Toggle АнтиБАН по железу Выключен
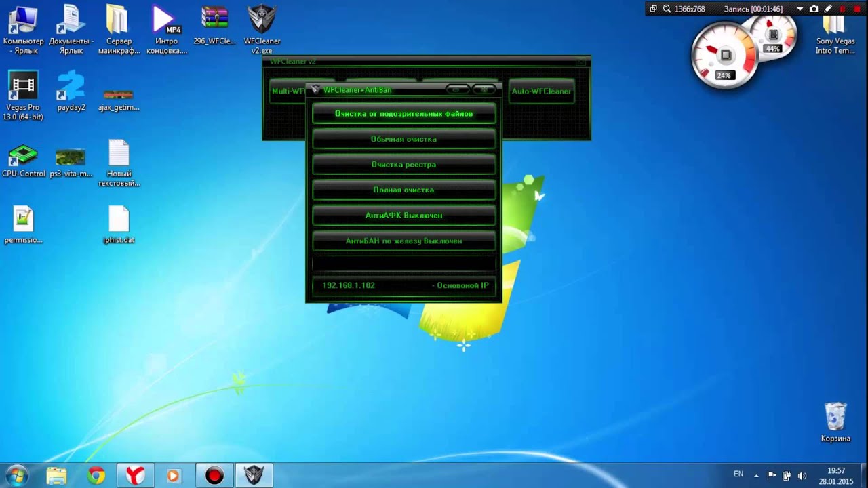The height and width of the screenshot is (488, 868). (x=403, y=241)
